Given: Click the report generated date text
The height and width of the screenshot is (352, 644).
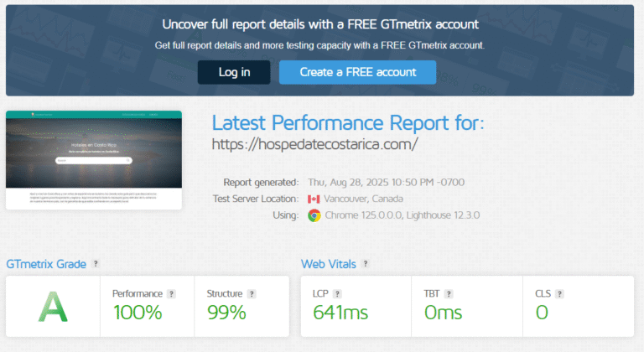Looking at the screenshot, I should [386, 182].
